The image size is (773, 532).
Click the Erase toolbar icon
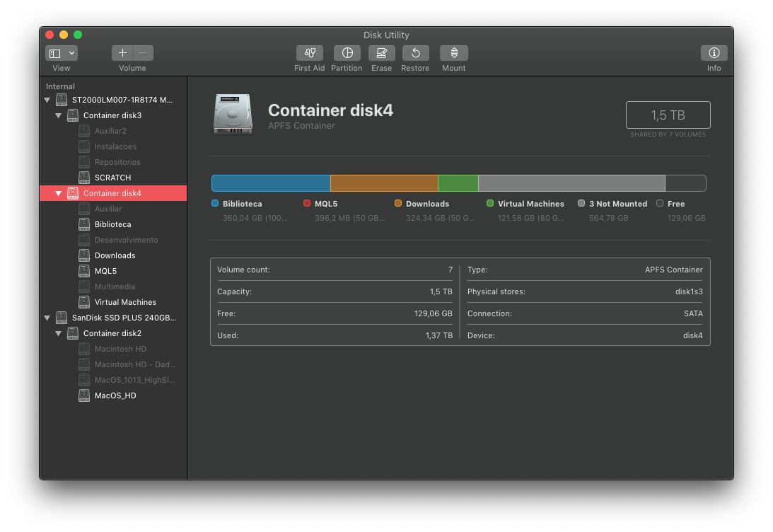tap(381, 53)
